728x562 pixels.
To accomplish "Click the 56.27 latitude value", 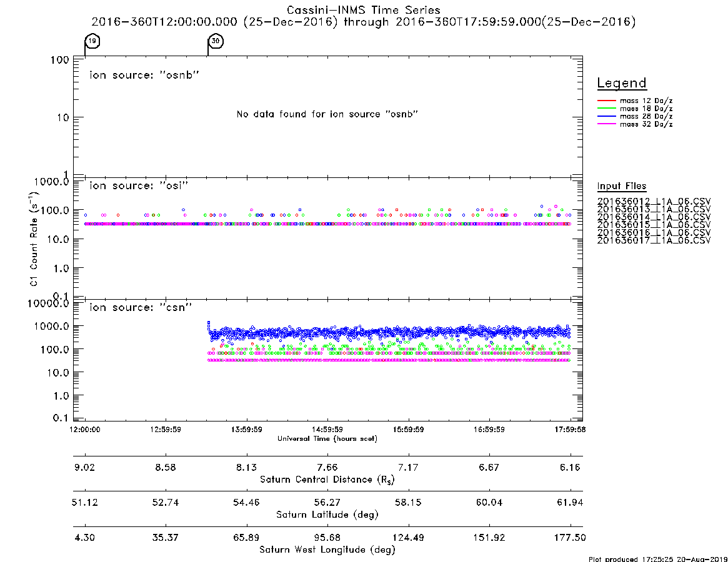I will [x=327, y=503].
